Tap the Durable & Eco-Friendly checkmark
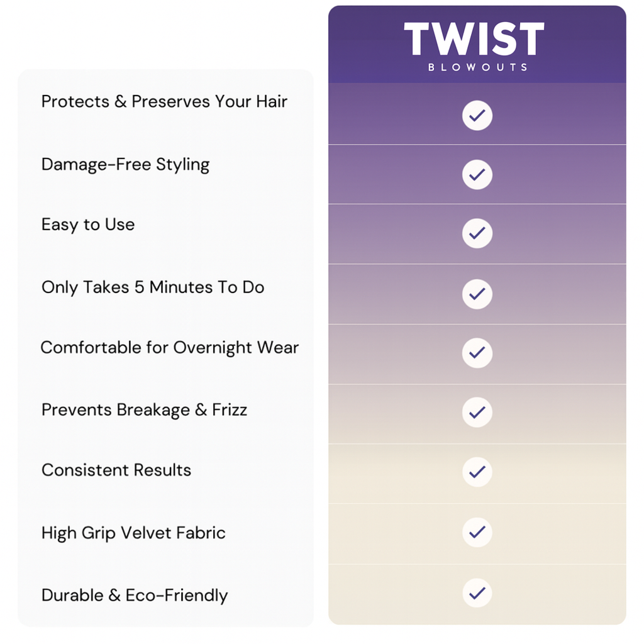This screenshot has width=644, height=644. pos(477,593)
